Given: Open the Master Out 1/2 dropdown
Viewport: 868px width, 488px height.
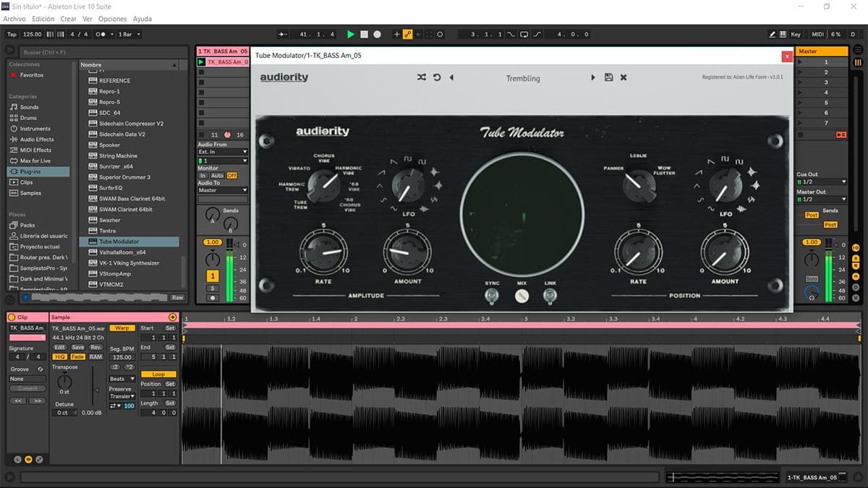Looking at the screenshot, I should [822, 200].
